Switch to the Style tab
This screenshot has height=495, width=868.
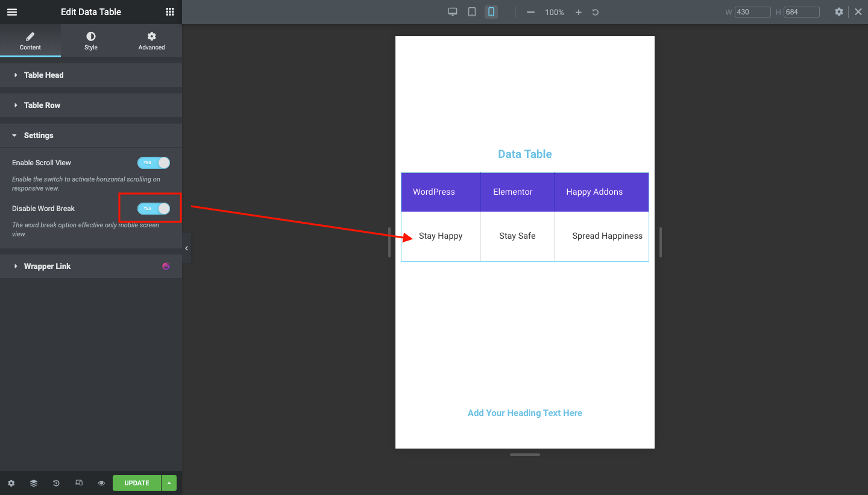pos(90,40)
